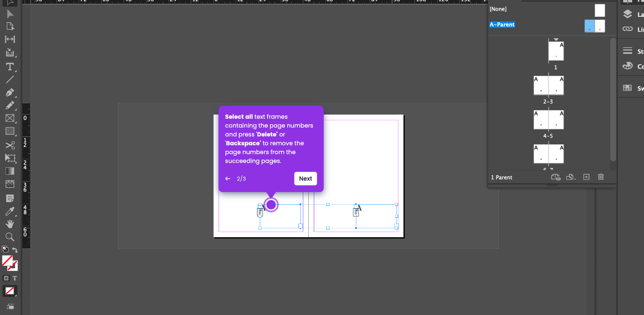Click the Swap Fill and Stroke arrow
This screenshot has height=315, width=644.
coord(15,250)
